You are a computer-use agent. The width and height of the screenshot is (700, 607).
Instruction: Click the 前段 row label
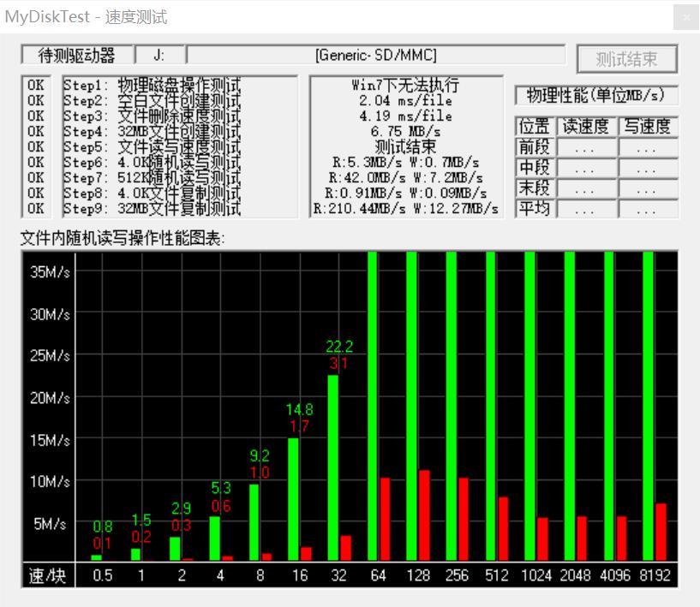coord(535,146)
